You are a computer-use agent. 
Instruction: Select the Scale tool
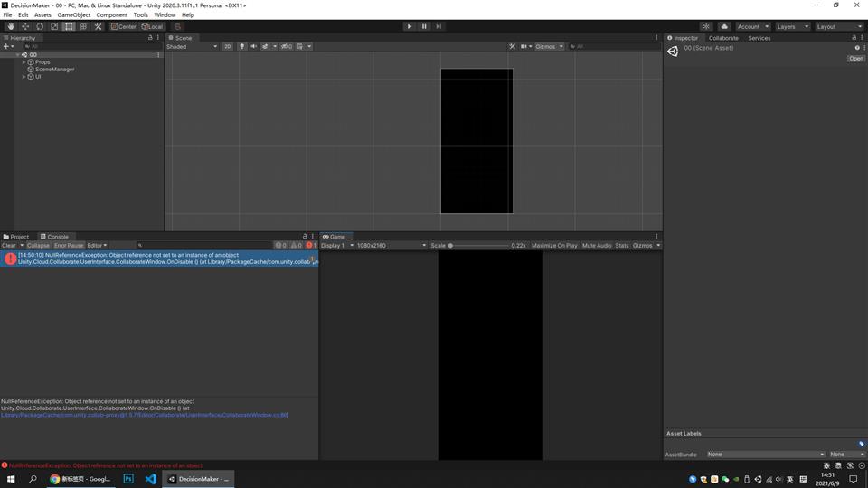click(54, 26)
